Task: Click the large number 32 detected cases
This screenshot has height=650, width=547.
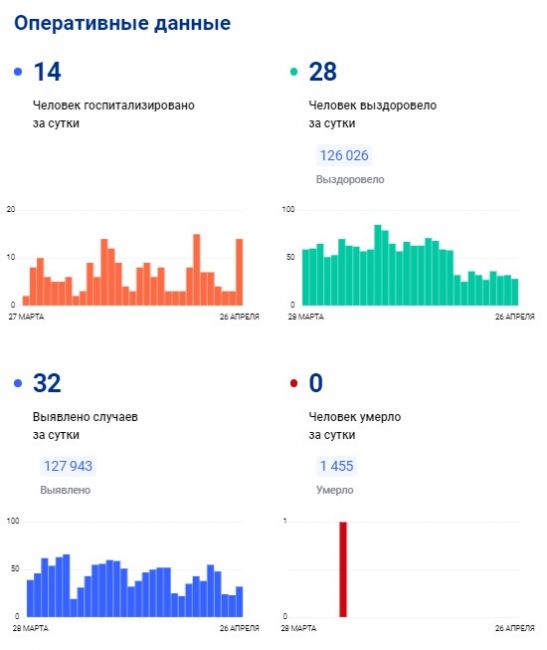Action: tap(47, 383)
